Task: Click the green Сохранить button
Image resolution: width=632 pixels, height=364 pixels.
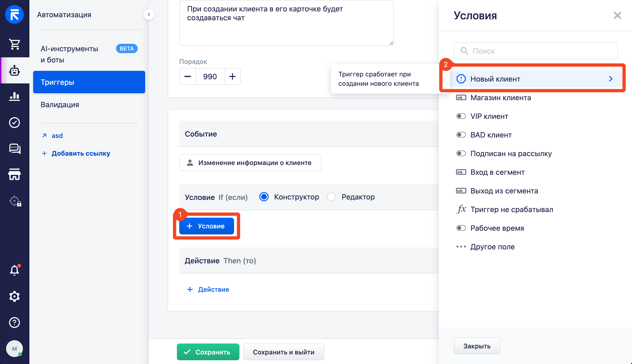Action: click(208, 352)
